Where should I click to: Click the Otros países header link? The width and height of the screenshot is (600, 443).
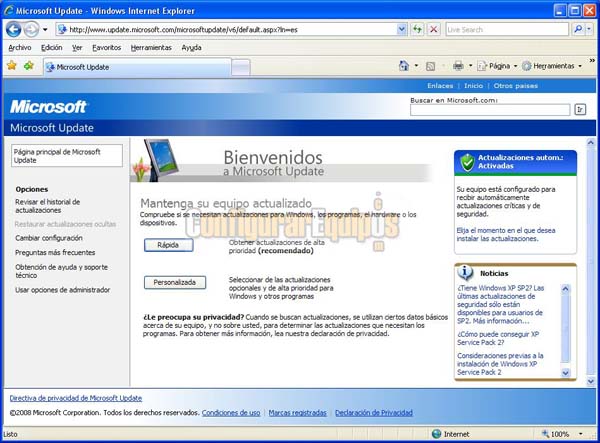[515, 86]
